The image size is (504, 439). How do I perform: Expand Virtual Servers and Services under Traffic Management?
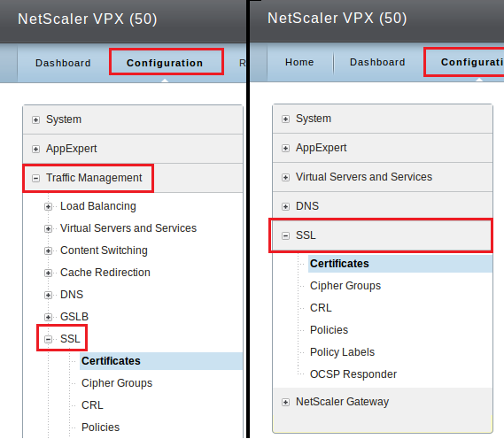(x=48, y=228)
